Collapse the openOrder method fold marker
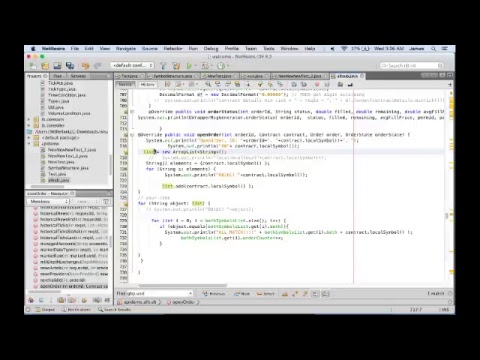The height and width of the screenshot is (360, 480). point(132,135)
